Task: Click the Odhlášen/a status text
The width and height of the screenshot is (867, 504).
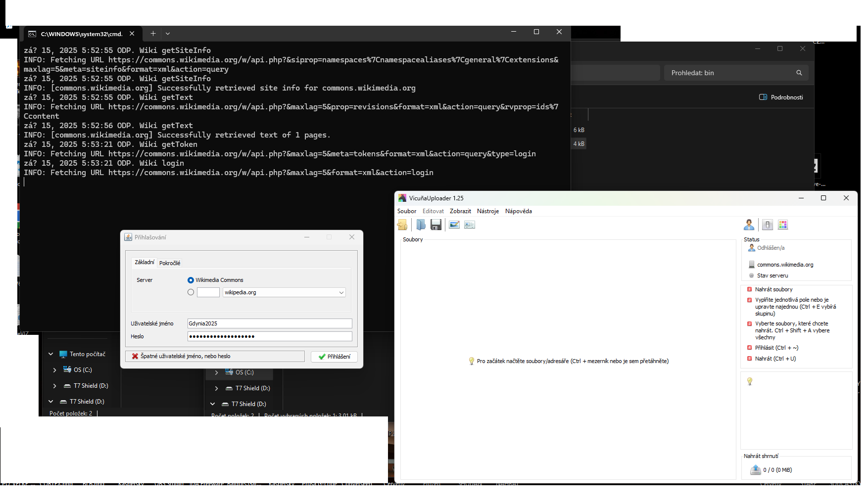Action: (771, 248)
